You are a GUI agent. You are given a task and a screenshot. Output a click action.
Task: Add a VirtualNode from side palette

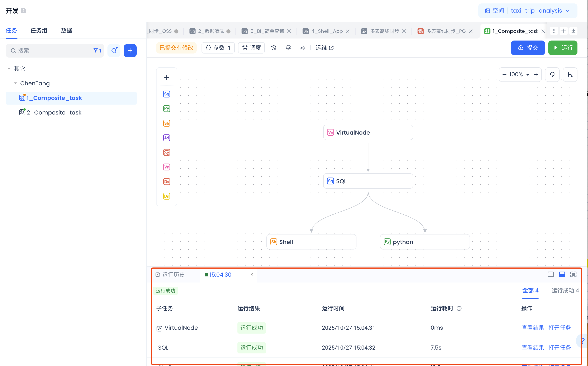(x=167, y=167)
